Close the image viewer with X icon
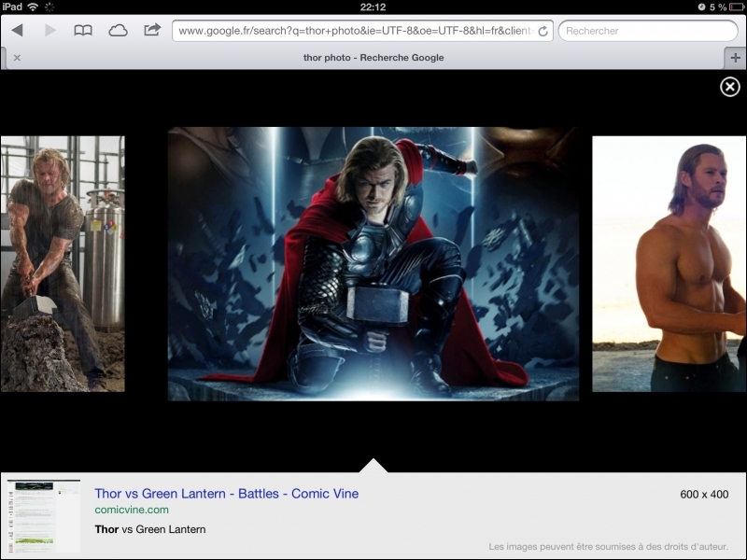 [x=730, y=87]
